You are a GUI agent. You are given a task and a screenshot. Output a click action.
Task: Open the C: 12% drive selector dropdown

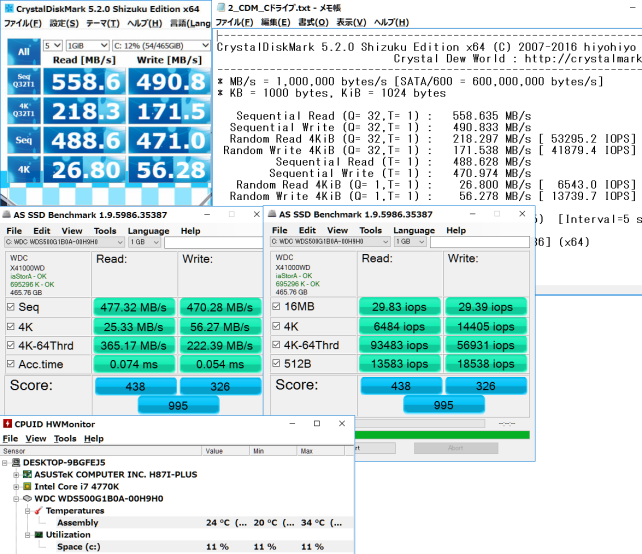click(160, 45)
